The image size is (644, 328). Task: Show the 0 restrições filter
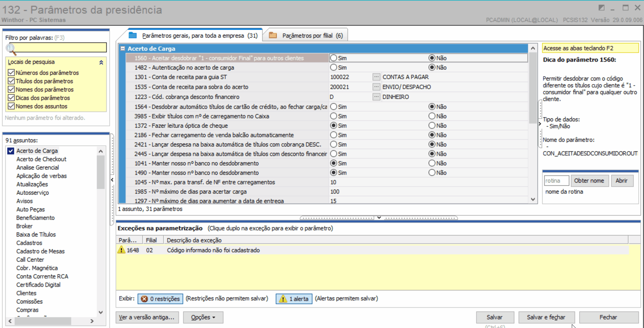point(160,299)
